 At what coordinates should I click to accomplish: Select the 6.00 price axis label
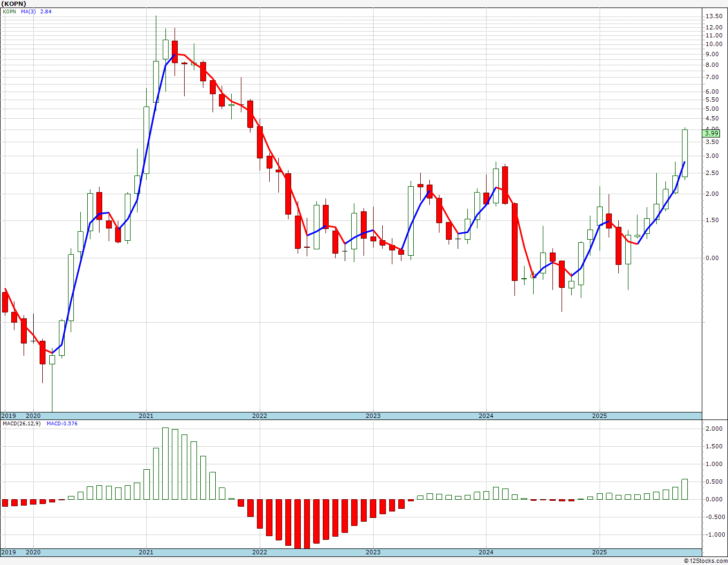tap(712, 91)
